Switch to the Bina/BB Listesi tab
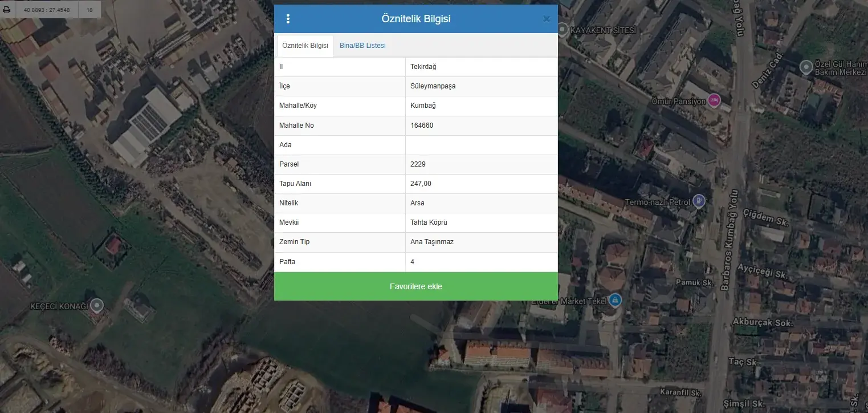This screenshot has width=868, height=413. click(362, 46)
